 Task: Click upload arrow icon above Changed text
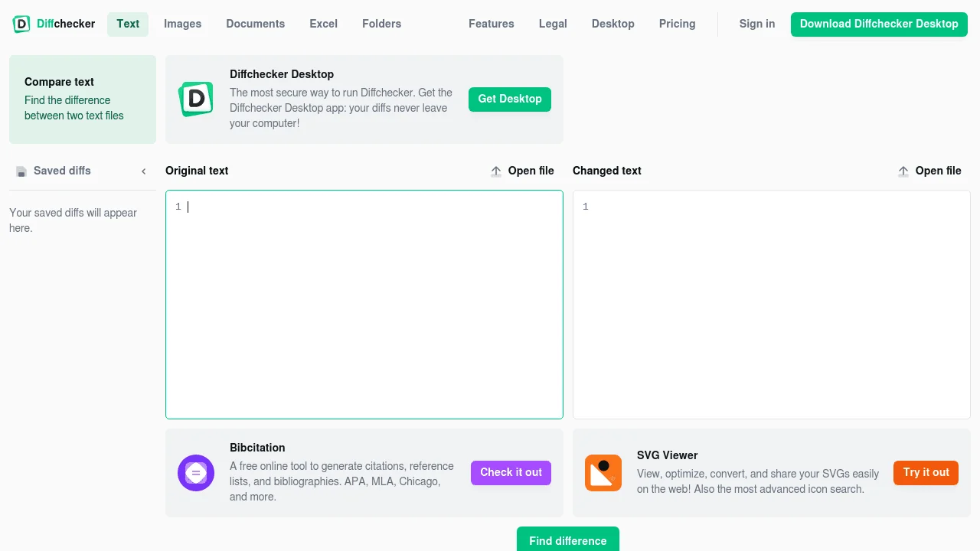click(903, 171)
